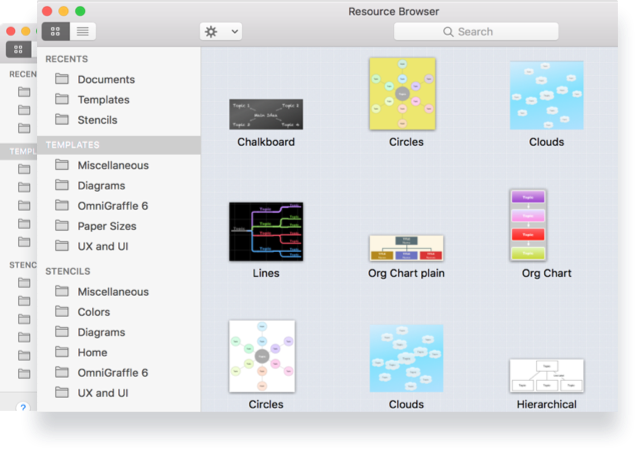Screen dimensions: 637x450
Task: Click the Lines label
Action: 266,273
